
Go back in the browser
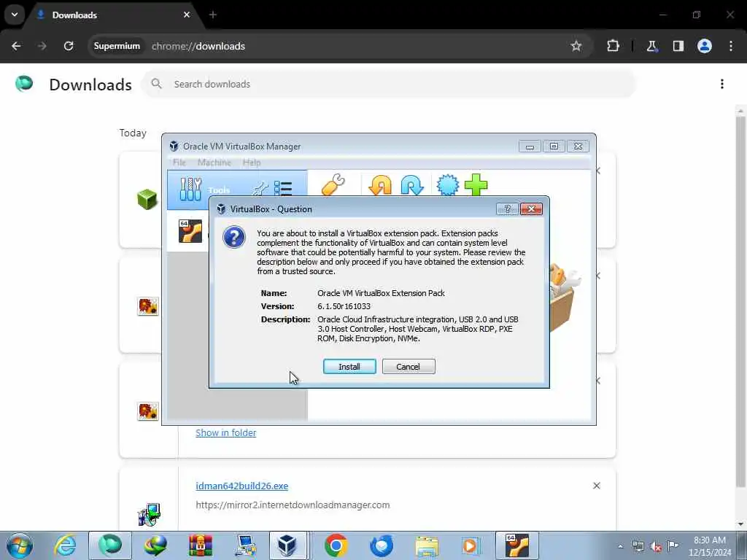tap(16, 46)
